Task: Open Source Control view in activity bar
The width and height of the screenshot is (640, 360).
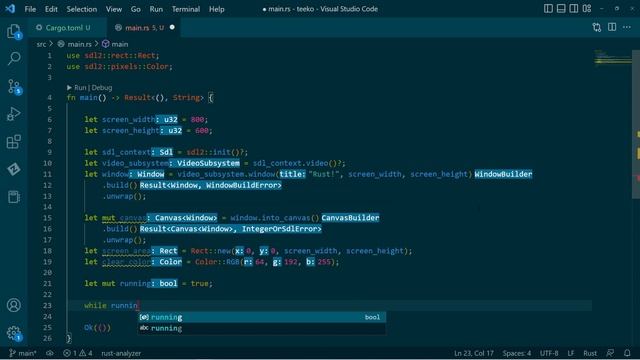Action: 14,87
